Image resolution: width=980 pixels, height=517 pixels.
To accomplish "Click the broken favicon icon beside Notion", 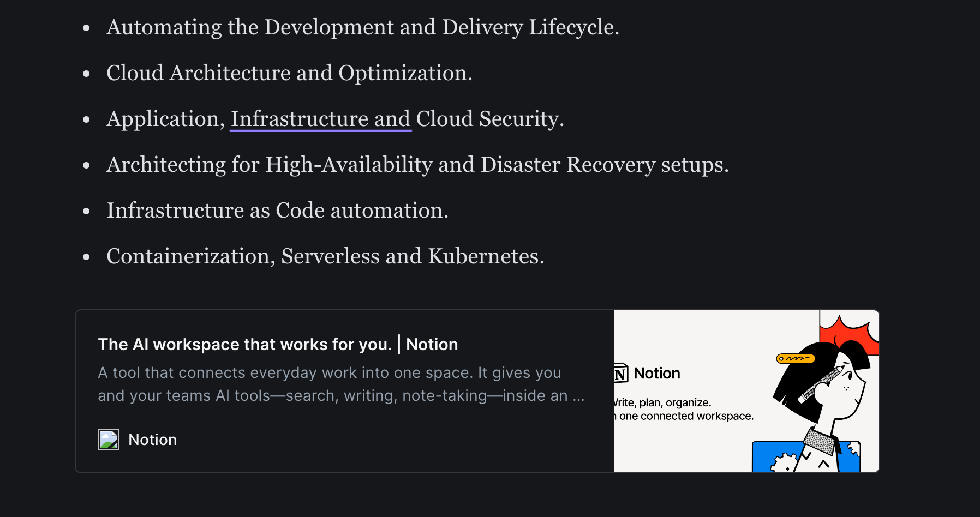I will (109, 440).
